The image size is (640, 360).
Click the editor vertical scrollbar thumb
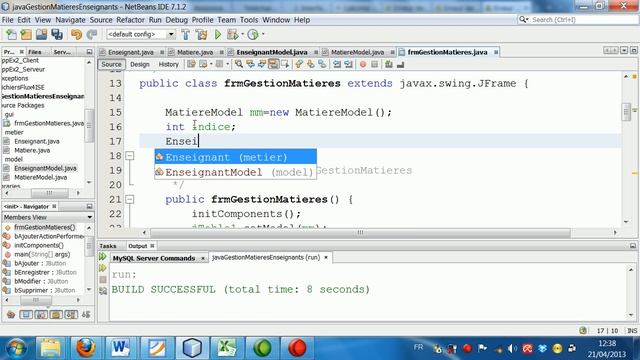tap(626, 112)
